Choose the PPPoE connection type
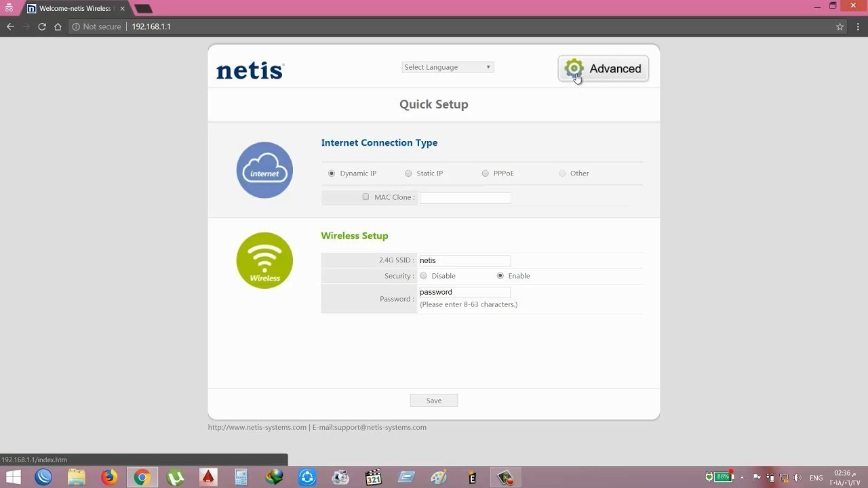868x488 pixels. (x=485, y=174)
